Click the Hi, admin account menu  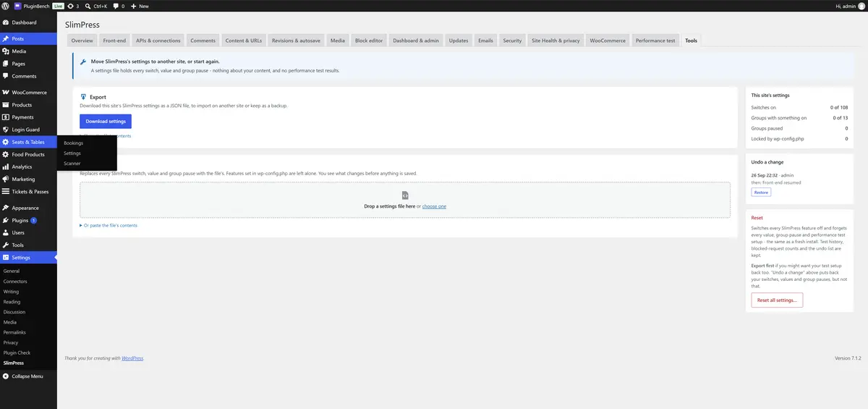(x=849, y=6)
